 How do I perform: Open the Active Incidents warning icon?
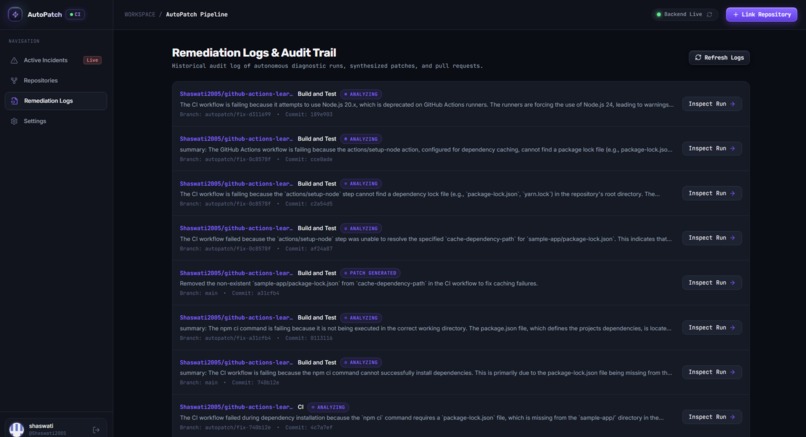click(x=14, y=60)
